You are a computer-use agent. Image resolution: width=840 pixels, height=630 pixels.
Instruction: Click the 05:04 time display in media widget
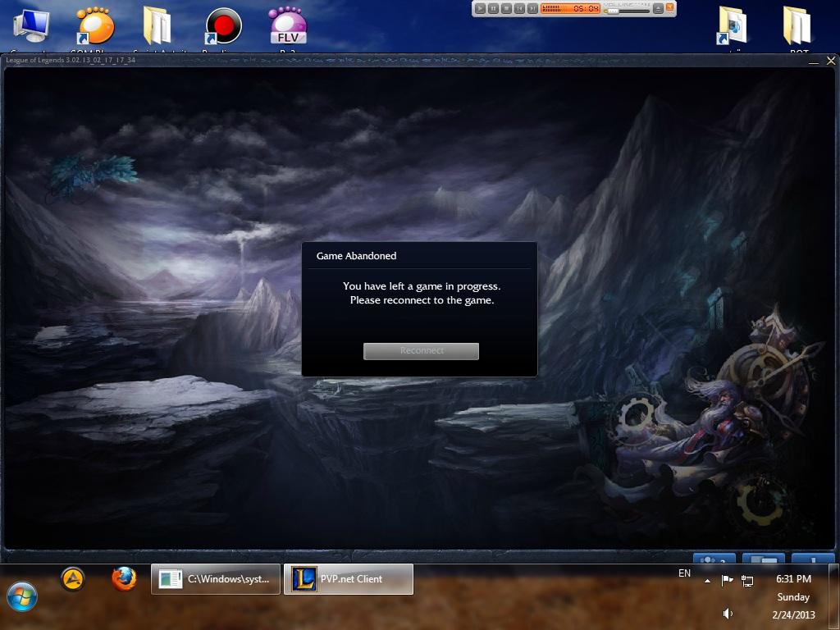coord(586,8)
